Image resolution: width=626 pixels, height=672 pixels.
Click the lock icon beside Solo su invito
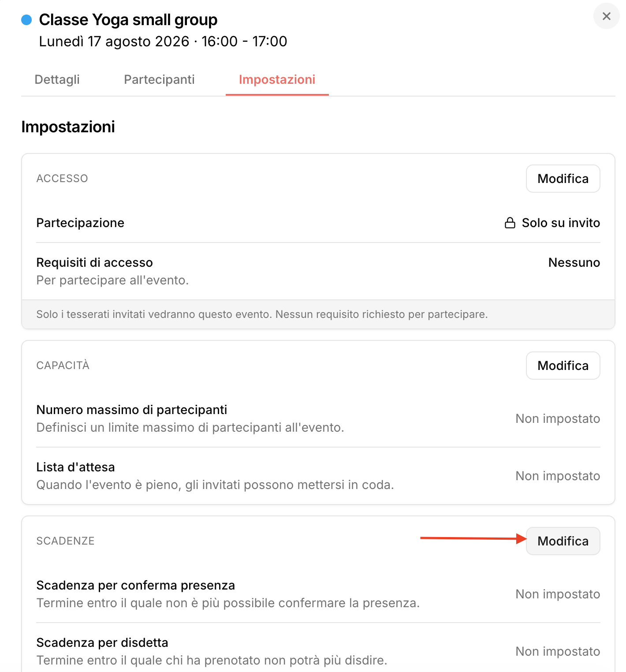[x=510, y=223]
